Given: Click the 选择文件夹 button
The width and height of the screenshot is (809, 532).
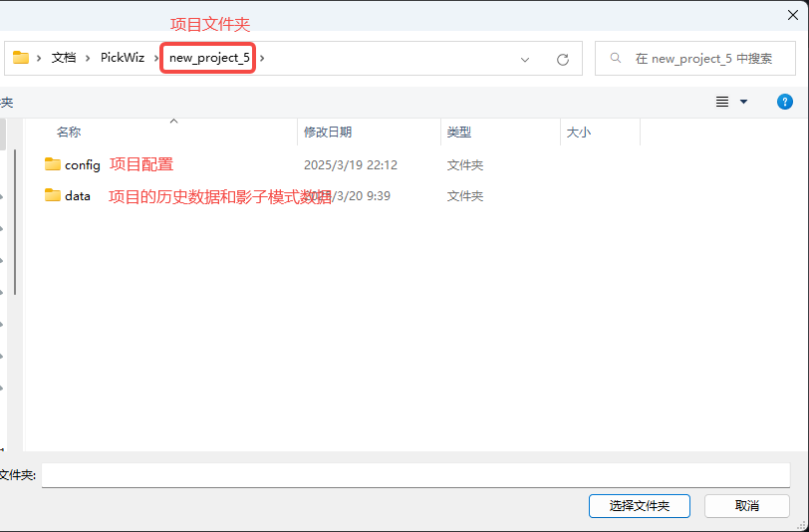Looking at the screenshot, I should (639, 506).
